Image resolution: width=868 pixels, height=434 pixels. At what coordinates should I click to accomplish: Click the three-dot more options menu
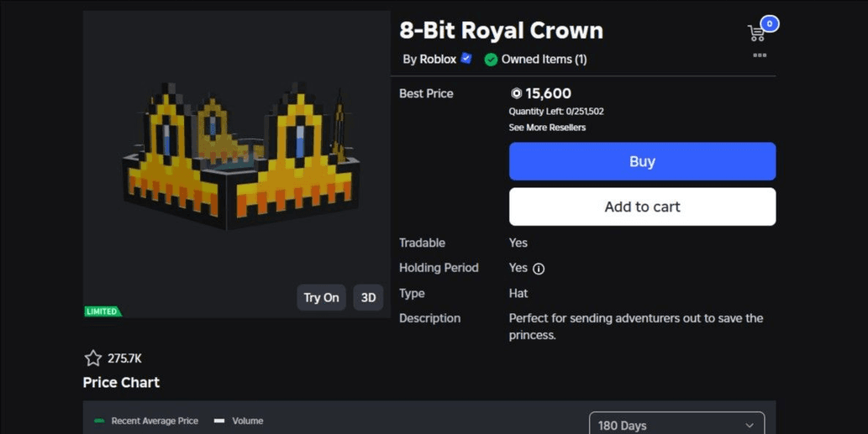point(760,55)
